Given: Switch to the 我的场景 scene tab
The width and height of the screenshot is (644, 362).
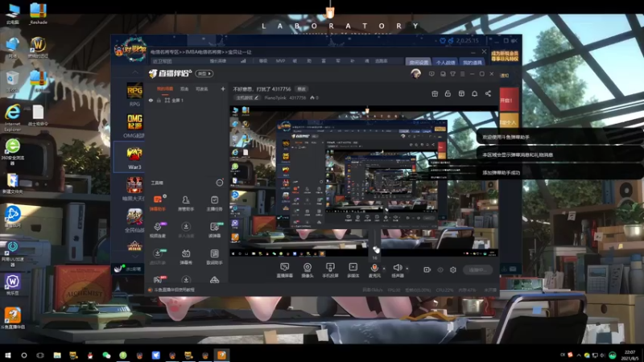Looking at the screenshot, I should [x=165, y=88].
